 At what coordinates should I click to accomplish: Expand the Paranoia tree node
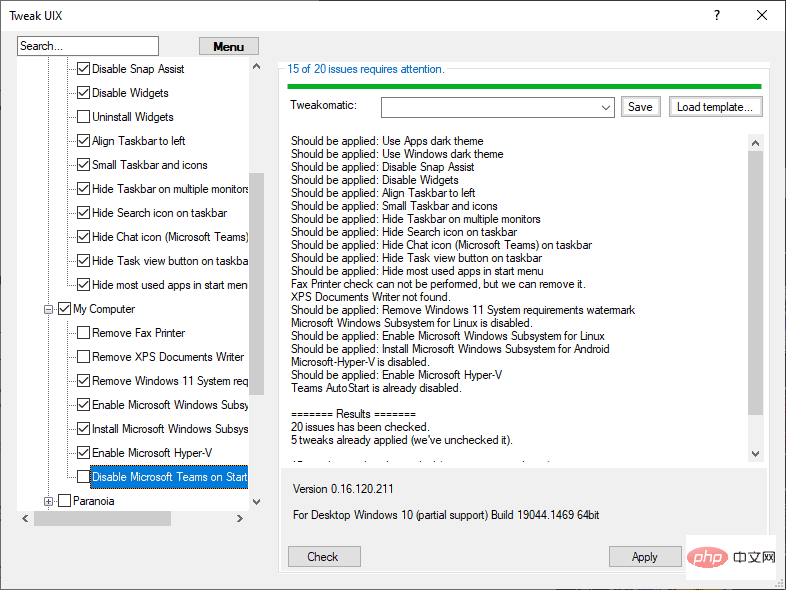(48, 501)
